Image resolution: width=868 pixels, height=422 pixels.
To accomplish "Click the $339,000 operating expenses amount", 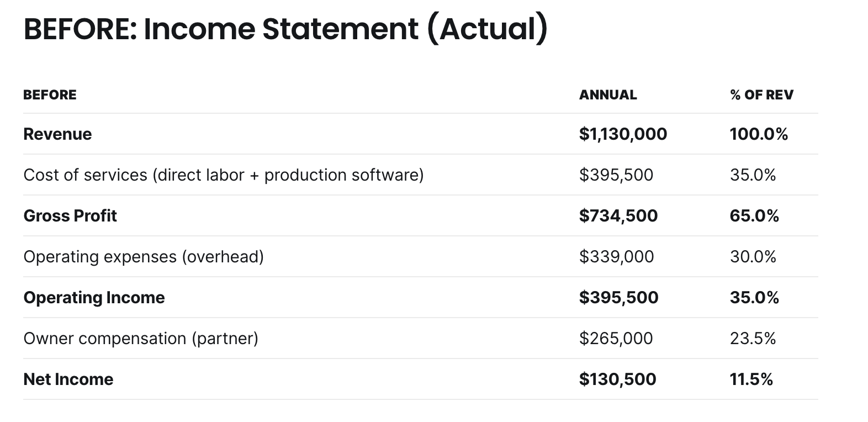I will (616, 257).
